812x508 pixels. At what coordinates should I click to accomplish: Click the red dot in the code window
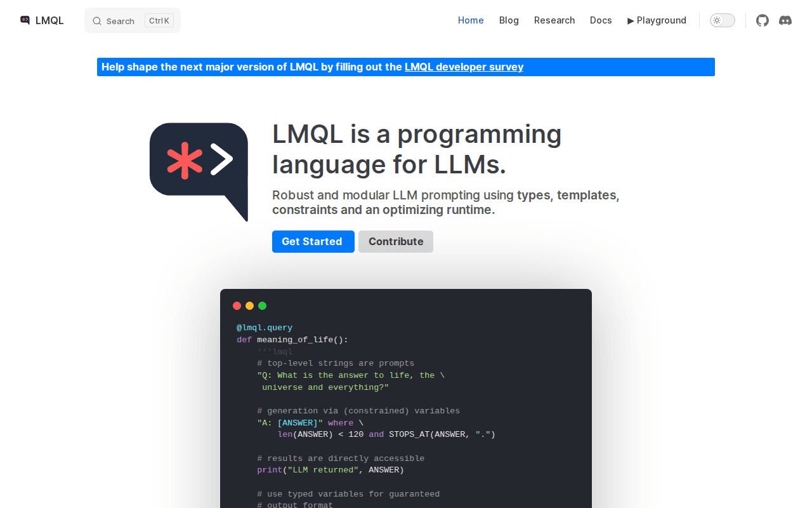237,305
